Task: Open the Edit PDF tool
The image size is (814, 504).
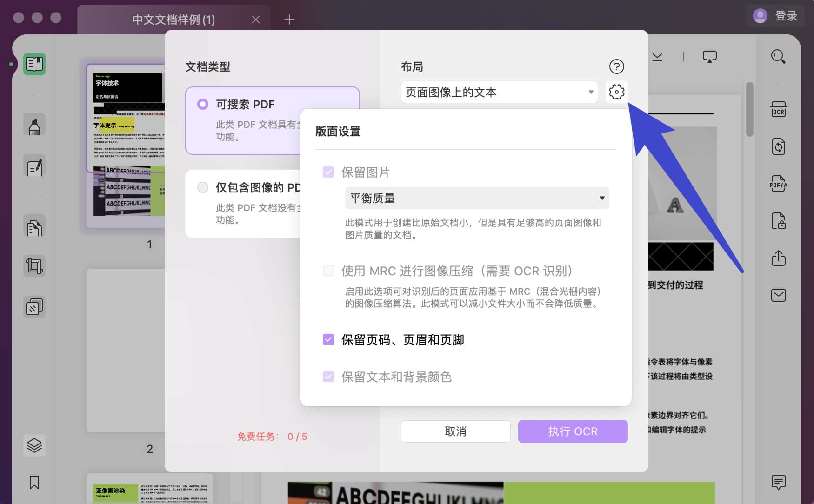Action: (34, 166)
